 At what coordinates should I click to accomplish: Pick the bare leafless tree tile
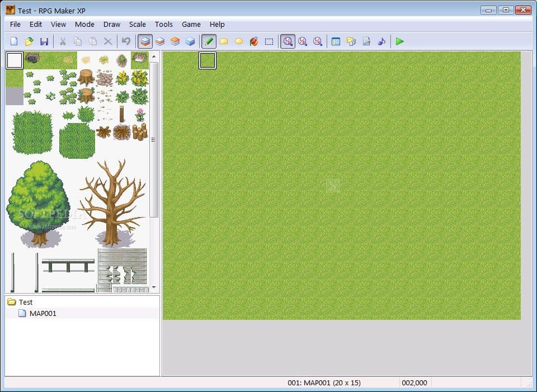tap(112, 202)
